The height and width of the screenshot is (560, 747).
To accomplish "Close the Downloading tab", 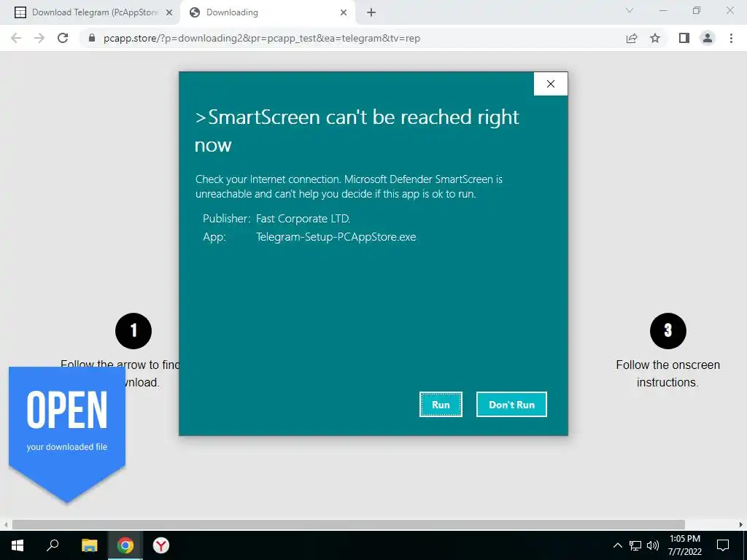I will pyautogui.click(x=344, y=13).
